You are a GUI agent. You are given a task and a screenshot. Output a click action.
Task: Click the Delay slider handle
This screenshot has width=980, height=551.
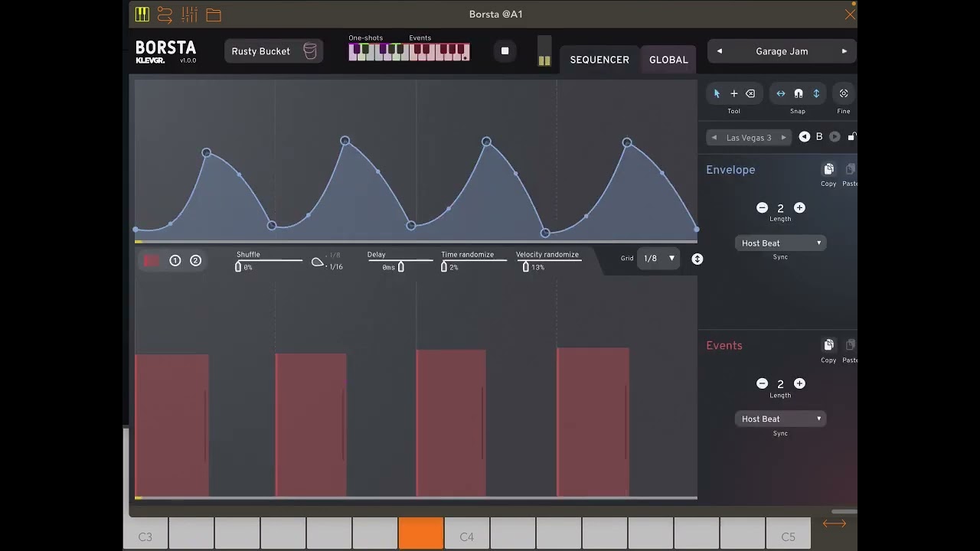click(x=400, y=267)
